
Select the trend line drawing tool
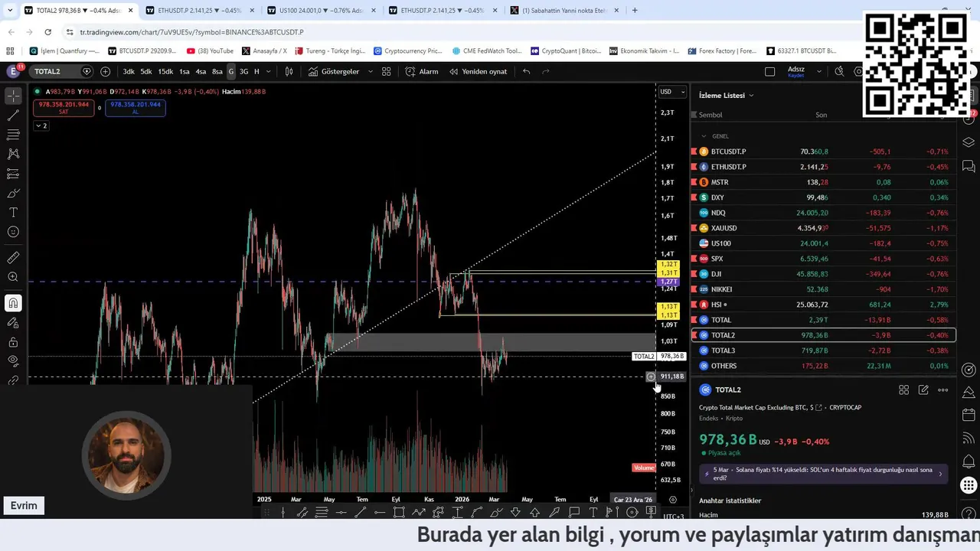pyautogui.click(x=13, y=116)
